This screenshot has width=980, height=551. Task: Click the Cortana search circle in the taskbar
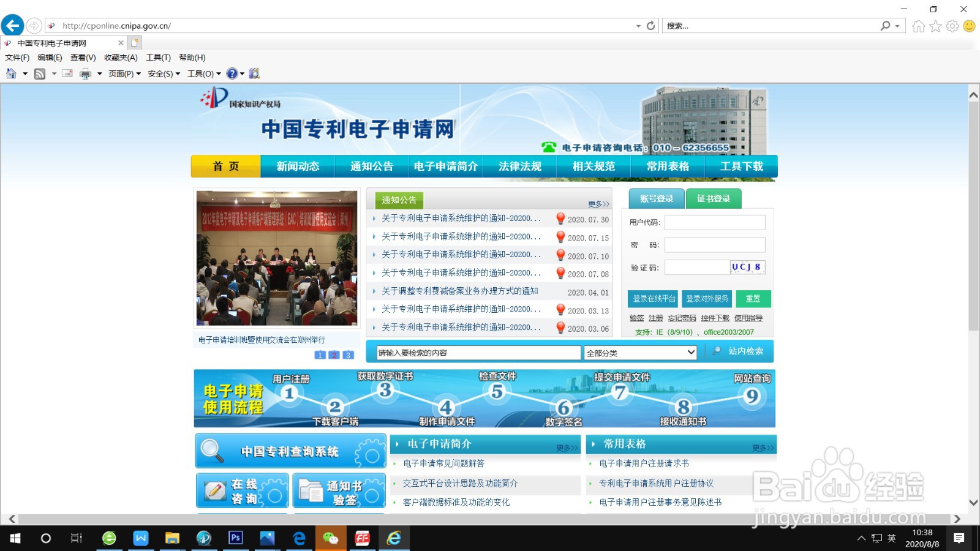45,538
